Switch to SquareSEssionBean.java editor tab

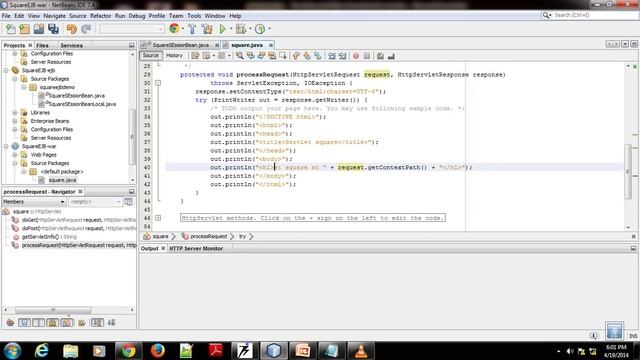(x=180, y=45)
